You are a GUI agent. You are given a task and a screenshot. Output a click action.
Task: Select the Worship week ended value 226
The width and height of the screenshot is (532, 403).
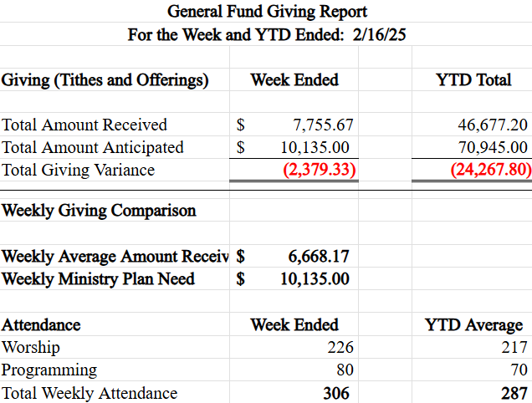point(341,347)
